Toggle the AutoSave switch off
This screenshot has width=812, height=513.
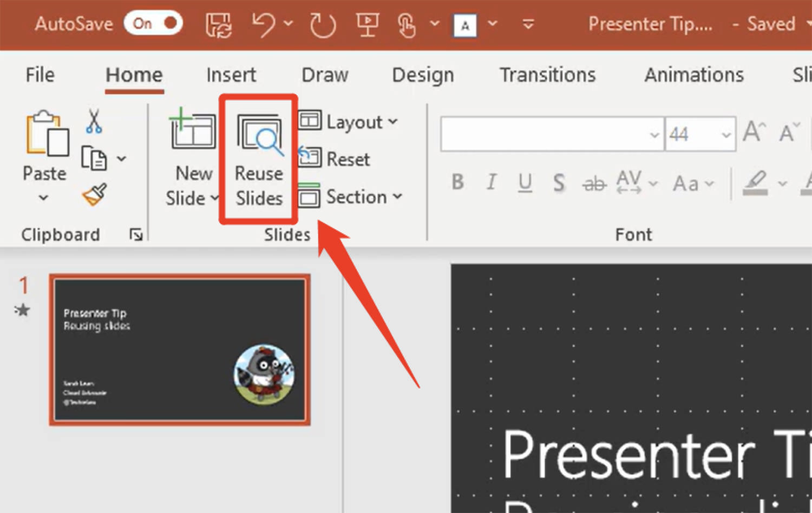click(153, 23)
